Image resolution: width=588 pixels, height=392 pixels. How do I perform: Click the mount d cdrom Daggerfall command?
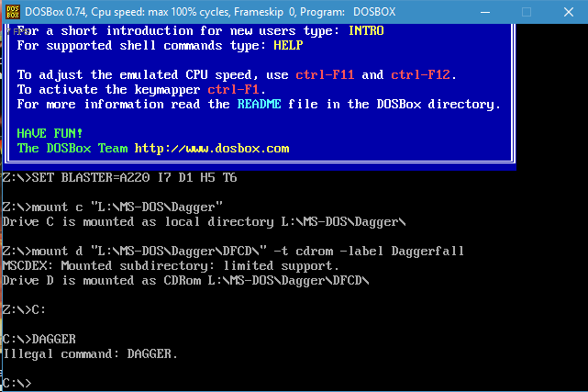coord(233,251)
